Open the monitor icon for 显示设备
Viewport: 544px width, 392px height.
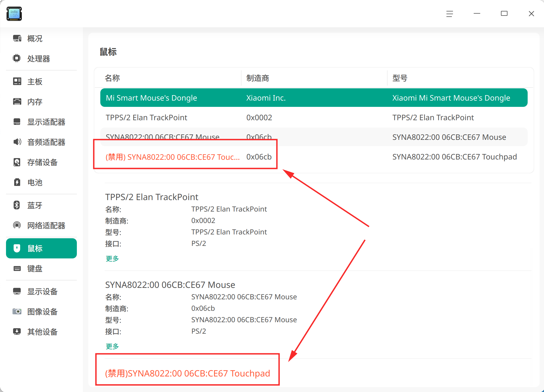(17, 291)
